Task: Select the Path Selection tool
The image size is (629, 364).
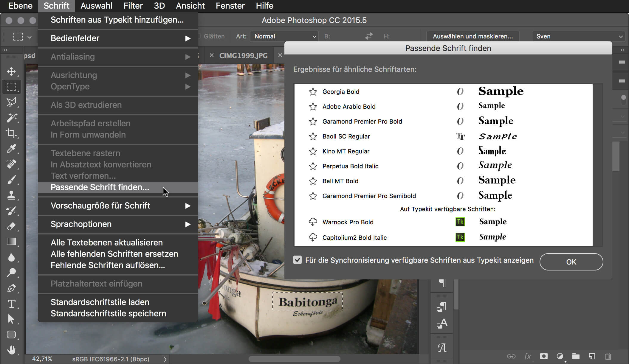Action: [x=11, y=319]
